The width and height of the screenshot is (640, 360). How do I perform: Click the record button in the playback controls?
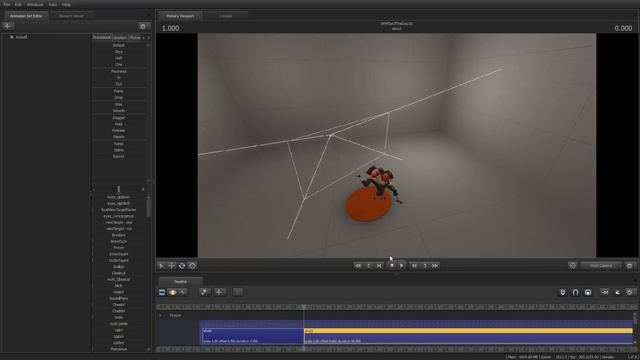(x=391, y=266)
